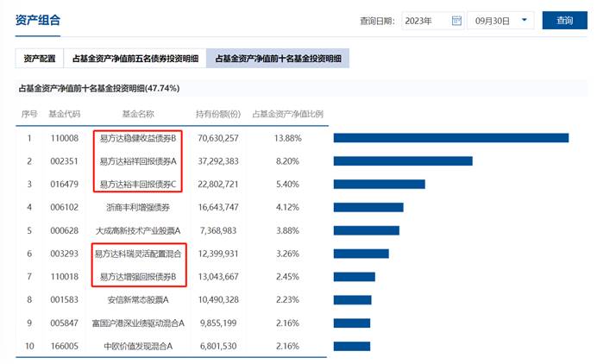
Task: Click fund name 易方达裕丰回报债券C
Action: pos(138,185)
